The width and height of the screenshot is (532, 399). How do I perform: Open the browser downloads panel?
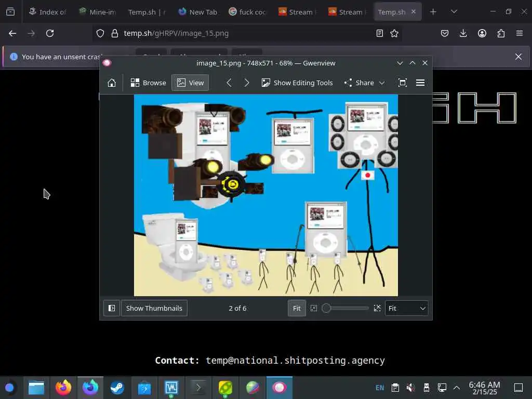[463, 33]
